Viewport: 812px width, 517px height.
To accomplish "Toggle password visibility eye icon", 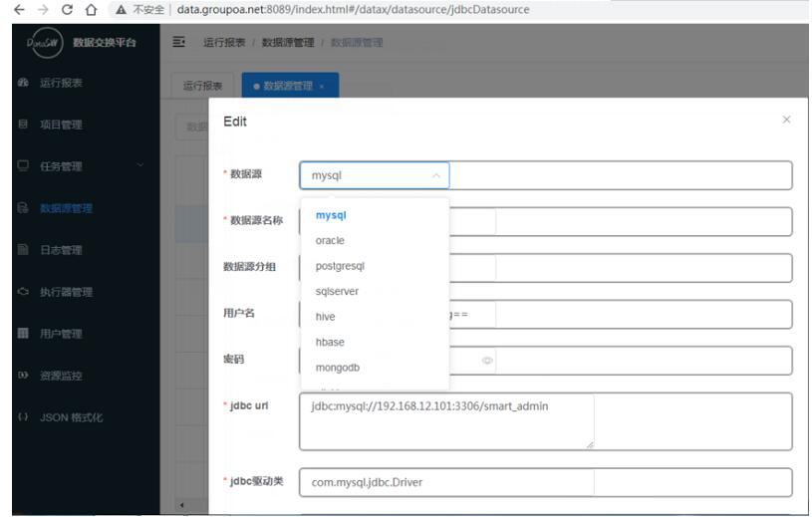I will click(487, 361).
